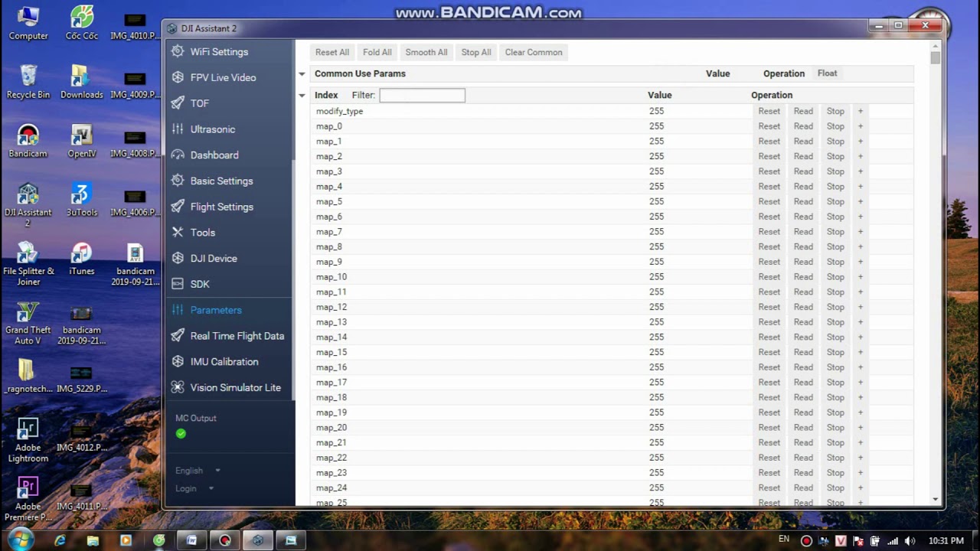Screen dimensions: 980x551
Task: Click the Real Time Flight Data icon
Action: point(178,336)
